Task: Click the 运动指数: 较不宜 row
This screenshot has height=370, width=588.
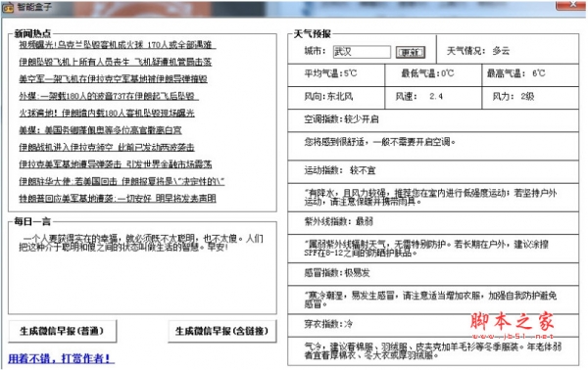Action: click(x=433, y=172)
